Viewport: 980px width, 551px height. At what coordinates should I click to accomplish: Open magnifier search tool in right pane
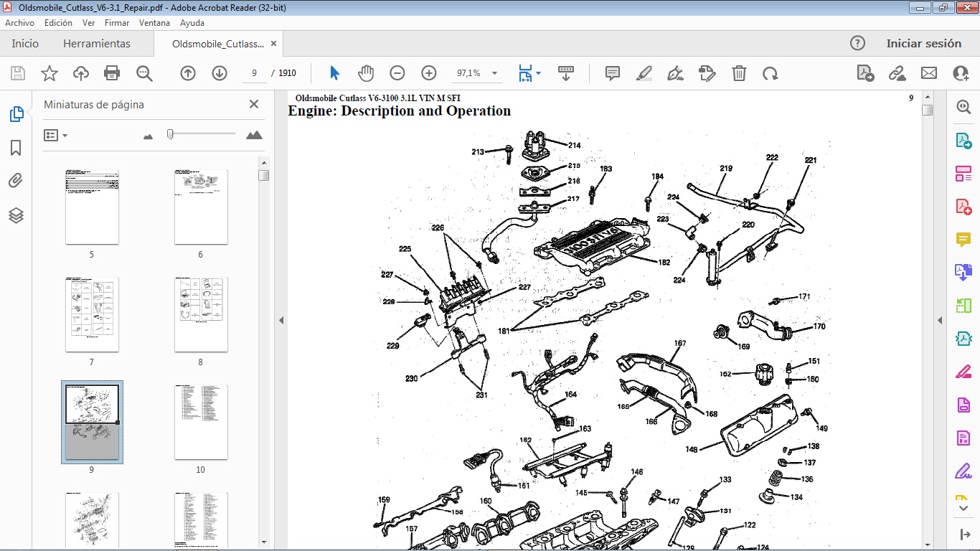pyautogui.click(x=963, y=107)
